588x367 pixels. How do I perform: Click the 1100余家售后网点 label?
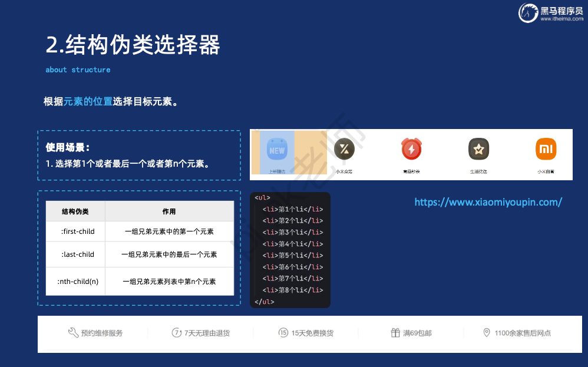523,333
